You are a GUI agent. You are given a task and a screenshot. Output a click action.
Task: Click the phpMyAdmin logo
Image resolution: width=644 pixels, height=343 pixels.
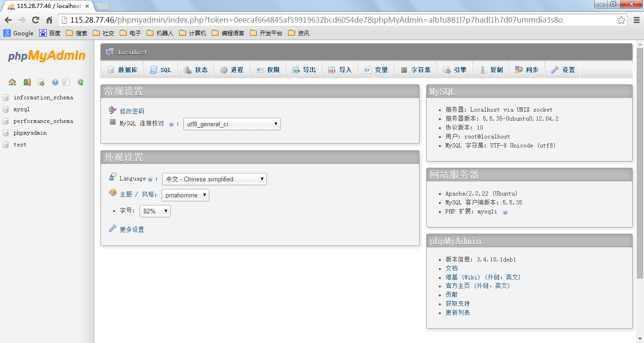[47, 56]
